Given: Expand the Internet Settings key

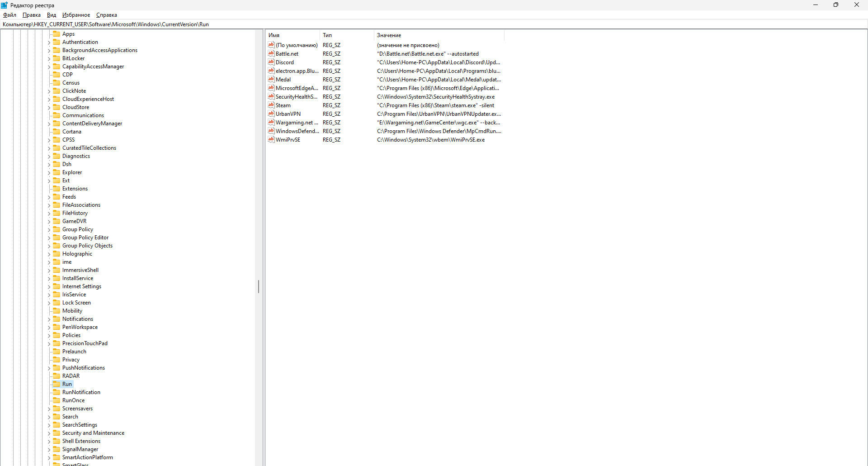Looking at the screenshot, I should click(x=49, y=287).
